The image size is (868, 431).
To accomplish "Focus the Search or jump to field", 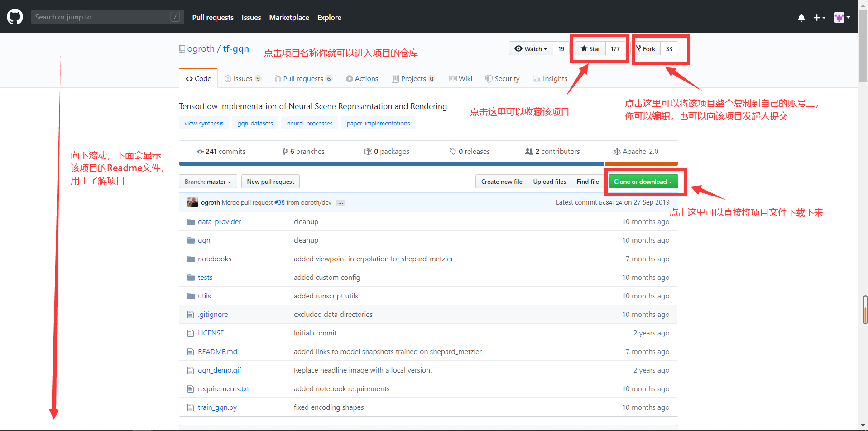I will coord(108,17).
